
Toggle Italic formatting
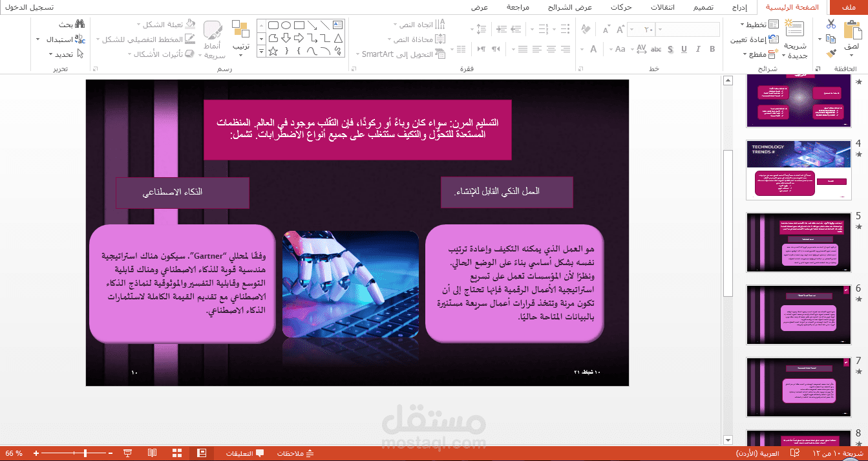(697, 49)
